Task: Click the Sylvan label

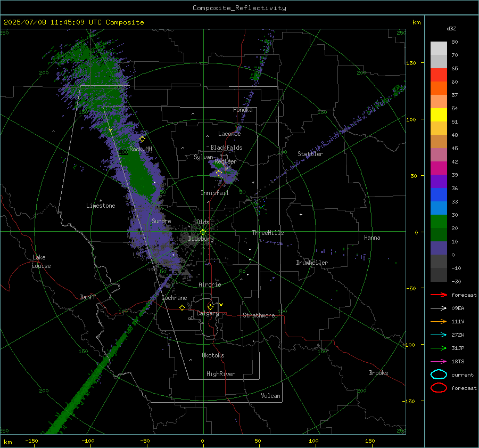Action: (203, 157)
